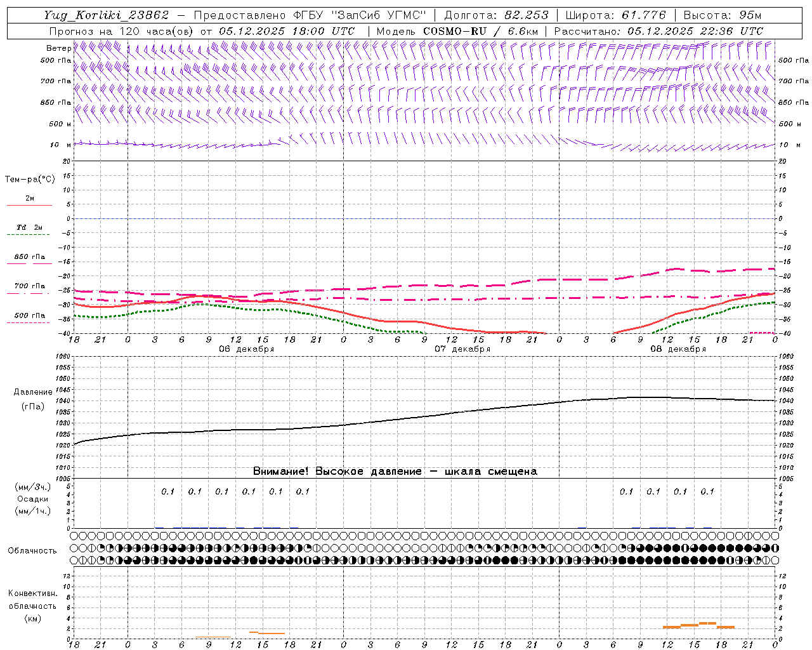The height and width of the screenshot is (650, 812).
Task: Click the (мм/1ч.) precipitation unit label
Action: (x=33, y=511)
